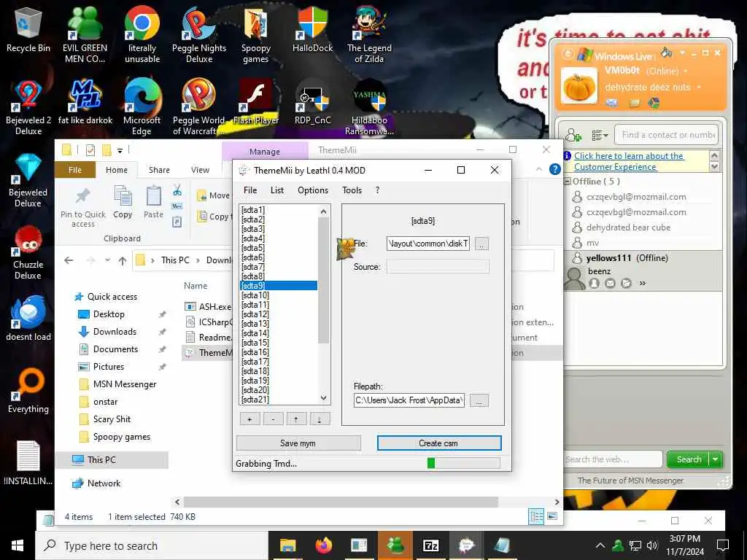Viewport: 747px width, 560px height.
Task: Click Pin to Quick access in Explorer ribbon
Action: pyautogui.click(x=83, y=208)
